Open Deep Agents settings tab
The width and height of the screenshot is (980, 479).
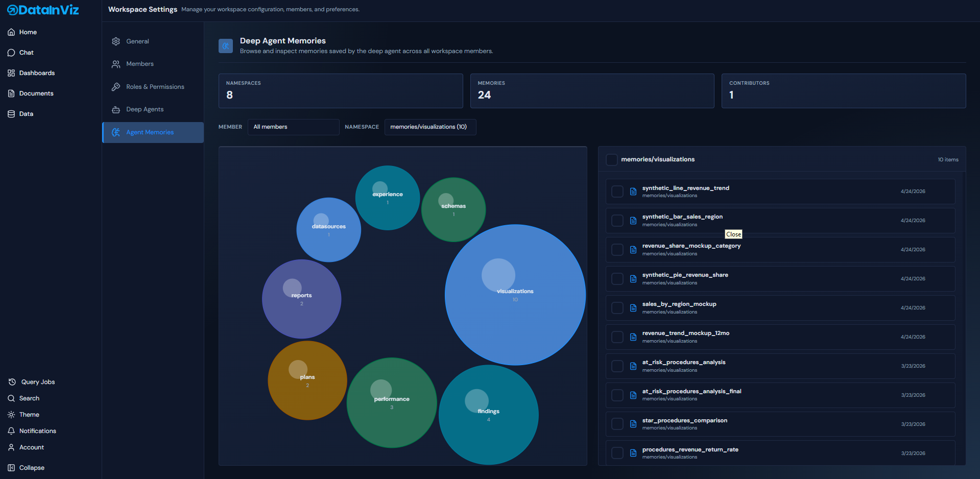[x=153, y=109]
